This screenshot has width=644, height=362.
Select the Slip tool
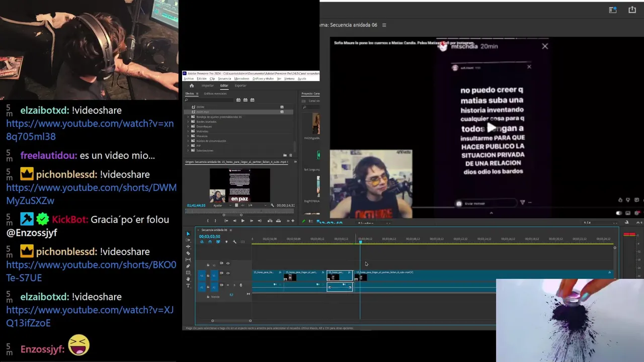pyautogui.click(x=188, y=259)
